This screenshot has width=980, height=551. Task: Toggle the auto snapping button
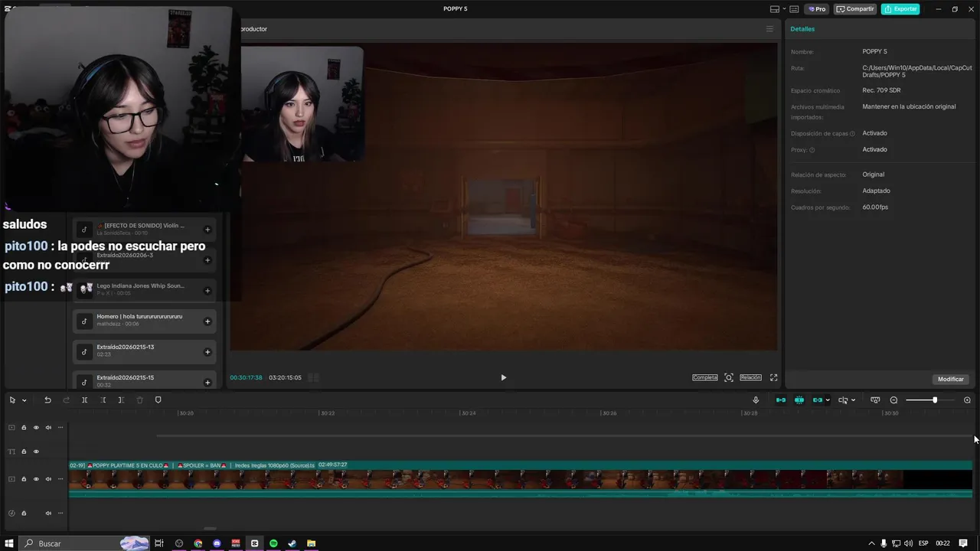click(799, 400)
